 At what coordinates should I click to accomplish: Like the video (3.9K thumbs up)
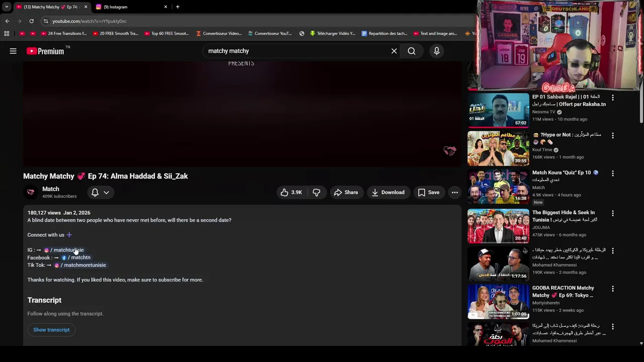(x=291, y=192)
